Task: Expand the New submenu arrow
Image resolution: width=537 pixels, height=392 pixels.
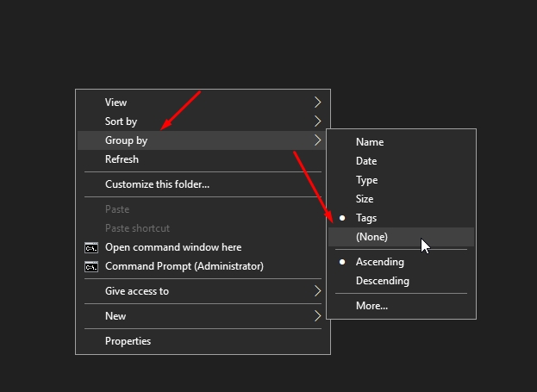Action: 318,316
